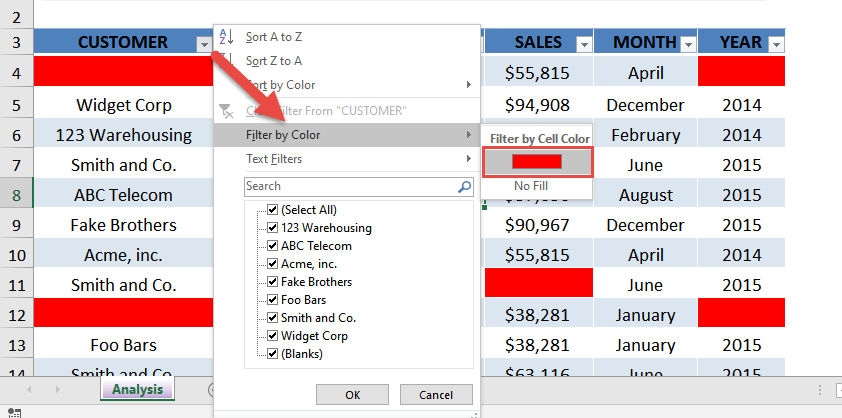
Task: Uncheck the Widget Corp checkbox
Action: (x=272, y=336)
